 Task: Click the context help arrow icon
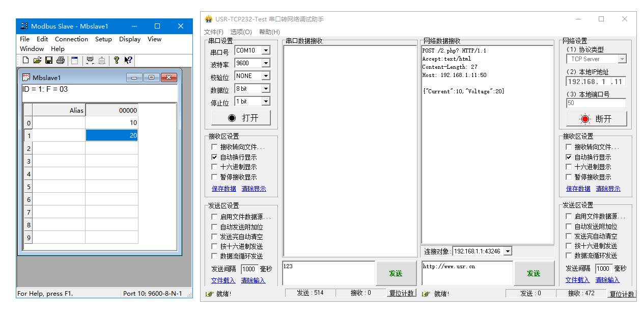point(128,60)
